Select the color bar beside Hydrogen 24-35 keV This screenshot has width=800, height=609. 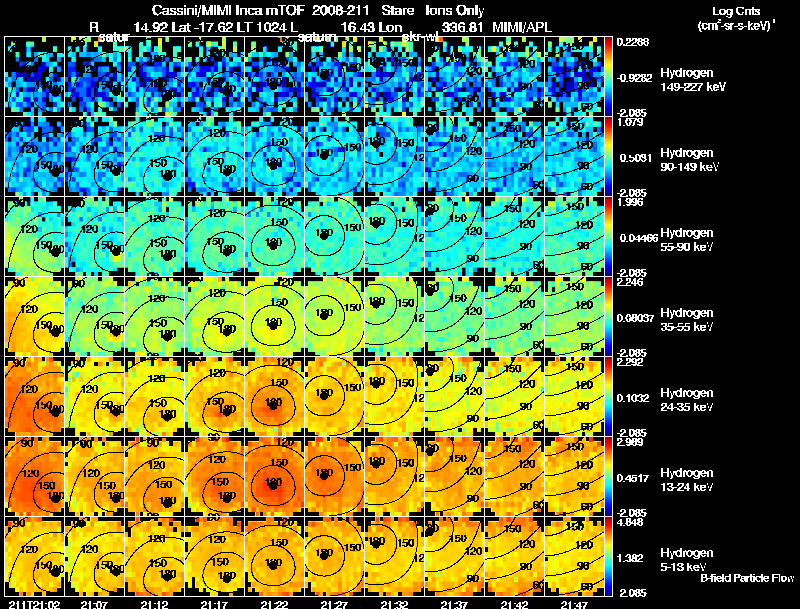pyautogui.click(x=608, y=397)
